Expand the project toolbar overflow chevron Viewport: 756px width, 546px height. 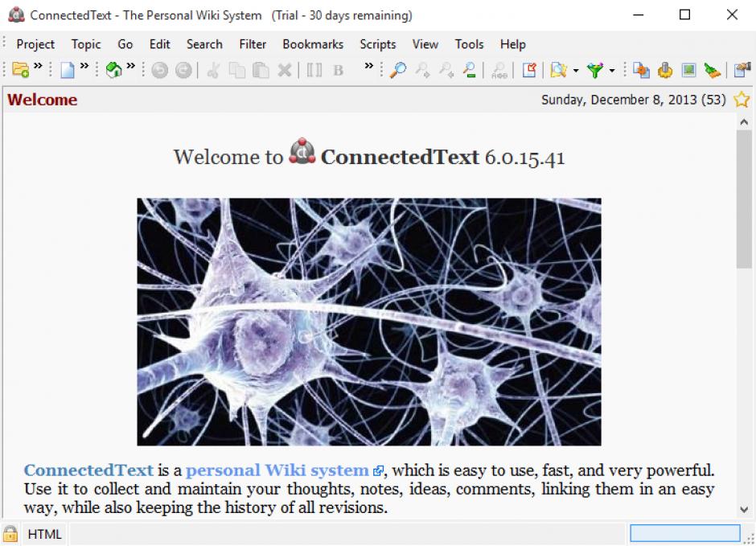[x=38, y=66]
